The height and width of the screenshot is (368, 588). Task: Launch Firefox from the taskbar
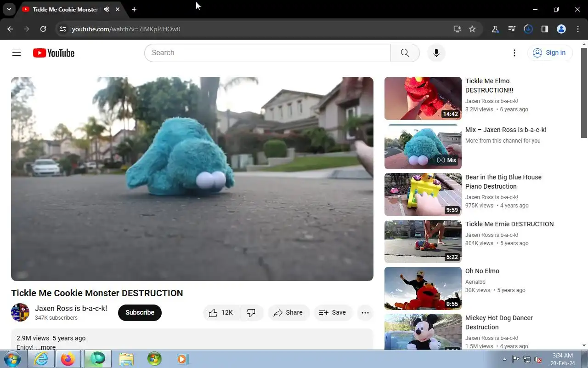tap(68, 359)
